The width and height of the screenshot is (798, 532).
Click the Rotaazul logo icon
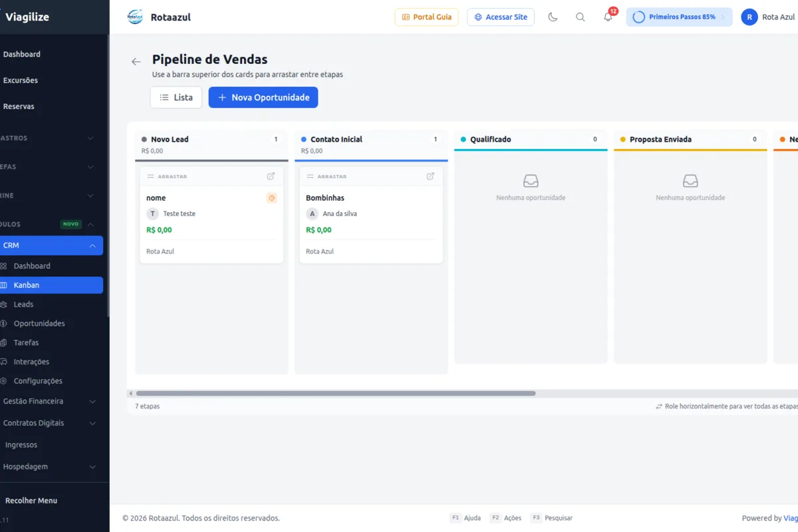(x=135, y=17)
